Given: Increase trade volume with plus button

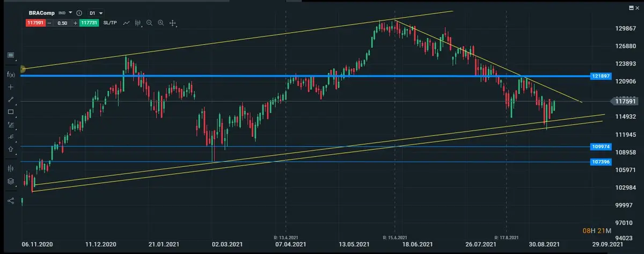Looking at the screenshot, I should coord(75,23).
